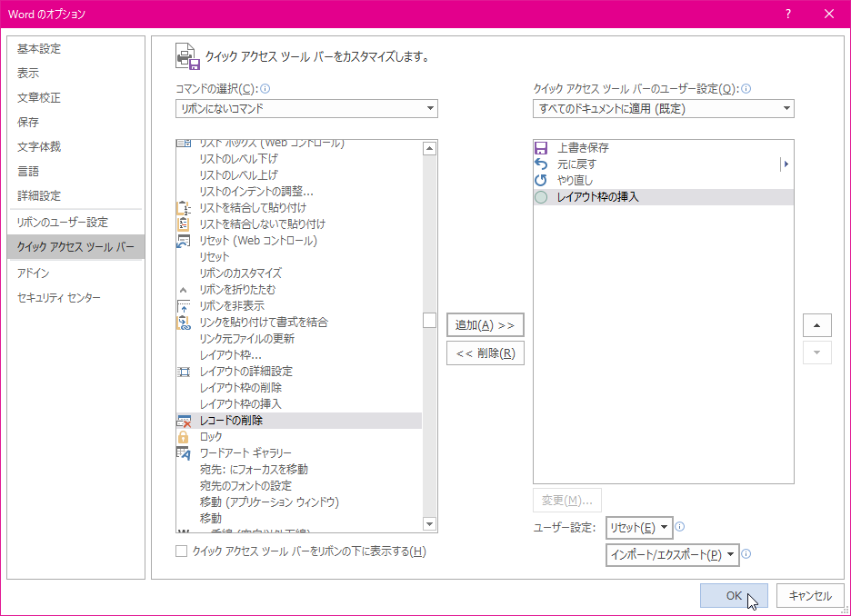This screenshot has width=851, height=616.
Task: Move selected command up with the up arrow button
Action: [816, 325]
